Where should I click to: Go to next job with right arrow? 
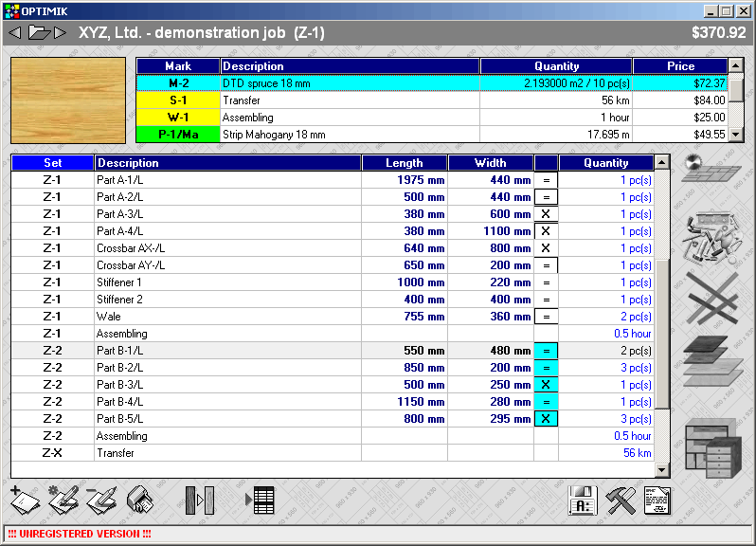tap(61, 33)
